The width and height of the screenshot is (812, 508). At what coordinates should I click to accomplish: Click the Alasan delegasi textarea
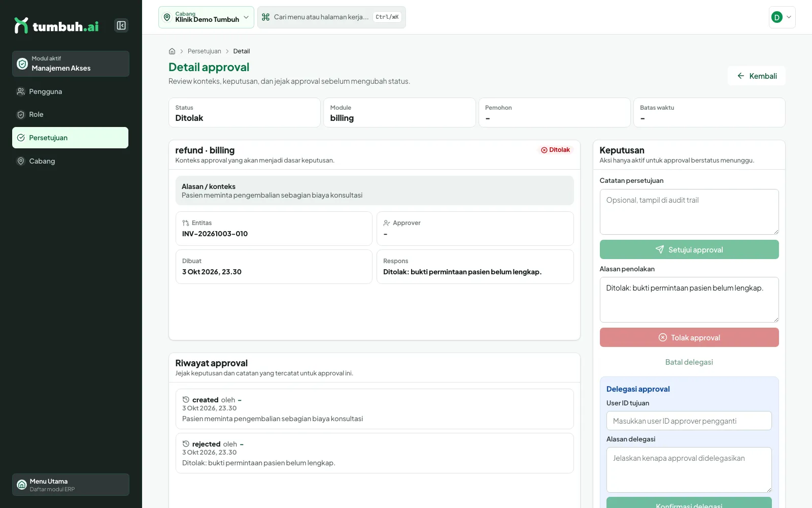(x=689, y=470)
